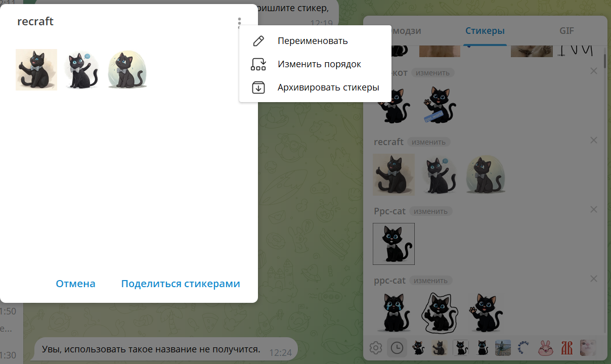This screenshot has width=611, height=364.
Task: Click thumbs-up cat sticker in recraft dialog
Action: click(x=36, y=70)
